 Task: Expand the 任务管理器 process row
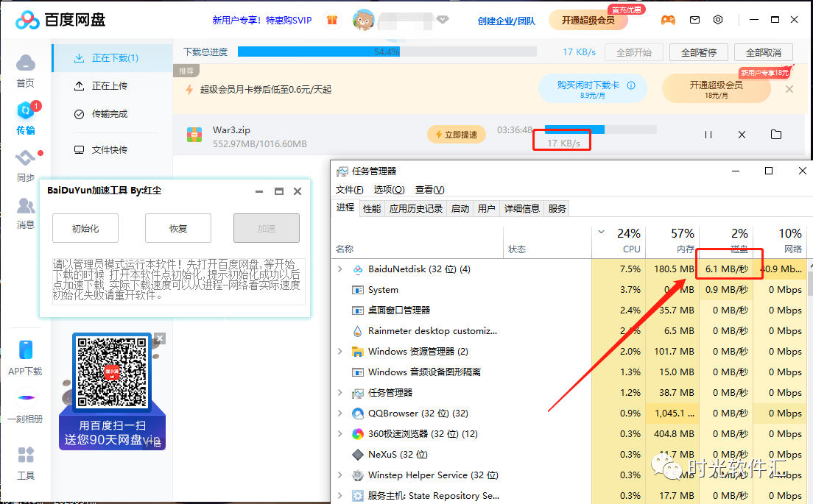pos(340,393)
